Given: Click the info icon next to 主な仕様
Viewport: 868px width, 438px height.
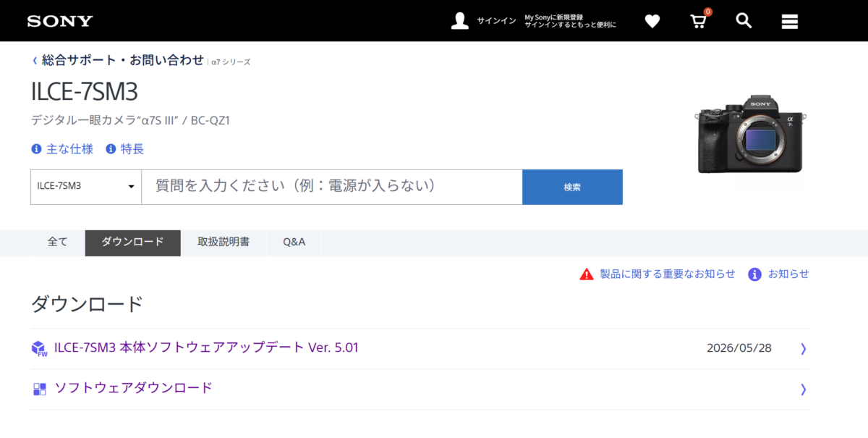Looking at the screenshot, I should (x=36, y=149).
